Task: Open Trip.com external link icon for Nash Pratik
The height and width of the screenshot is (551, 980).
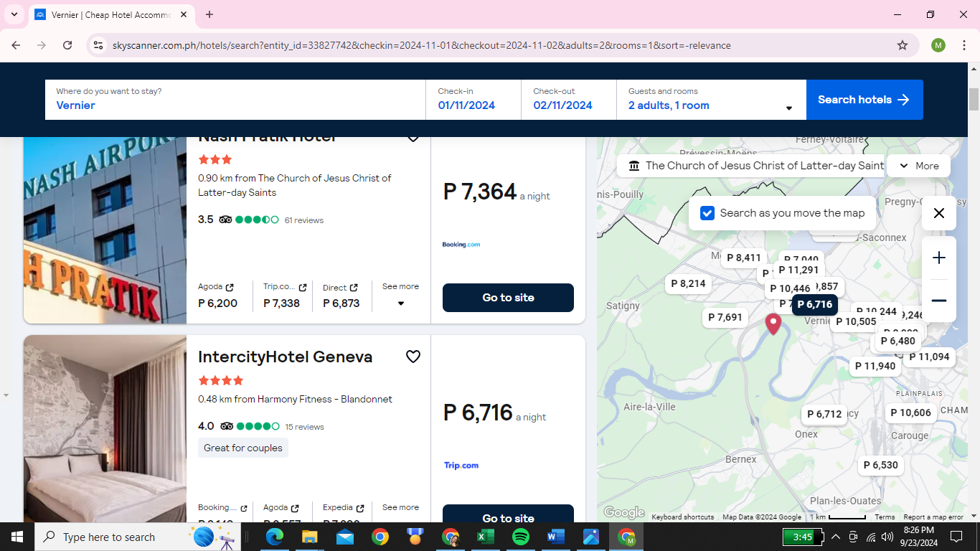Action: point(303,288)
